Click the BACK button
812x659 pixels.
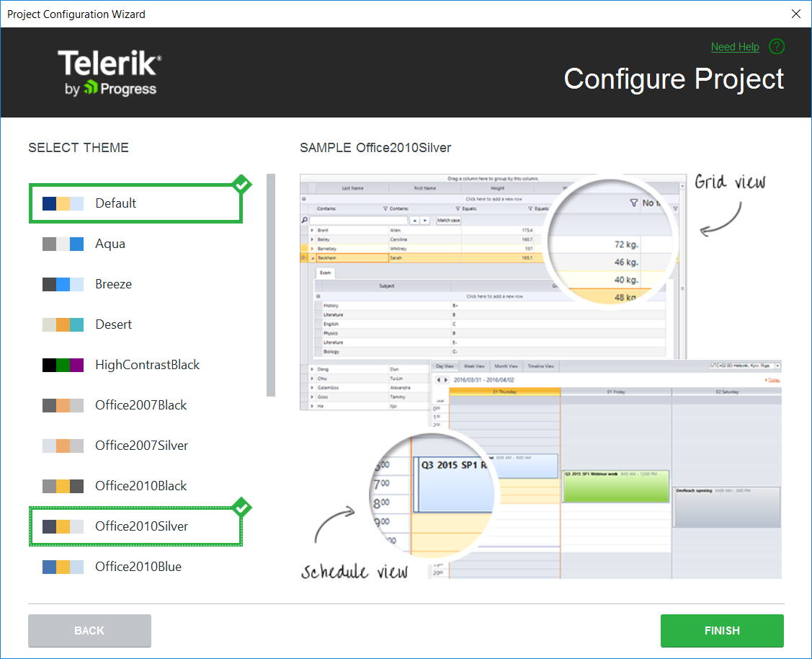tap(89, 630)
